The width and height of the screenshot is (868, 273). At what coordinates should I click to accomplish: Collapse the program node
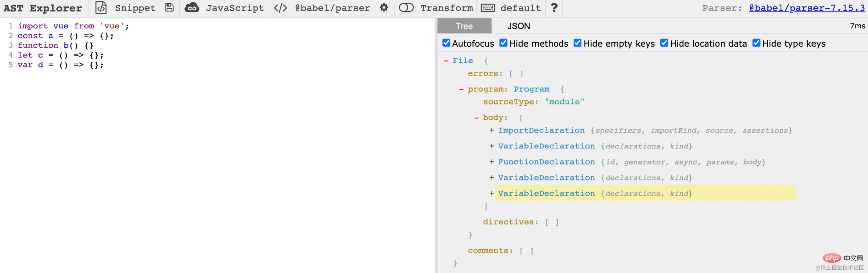pos(461,89)
